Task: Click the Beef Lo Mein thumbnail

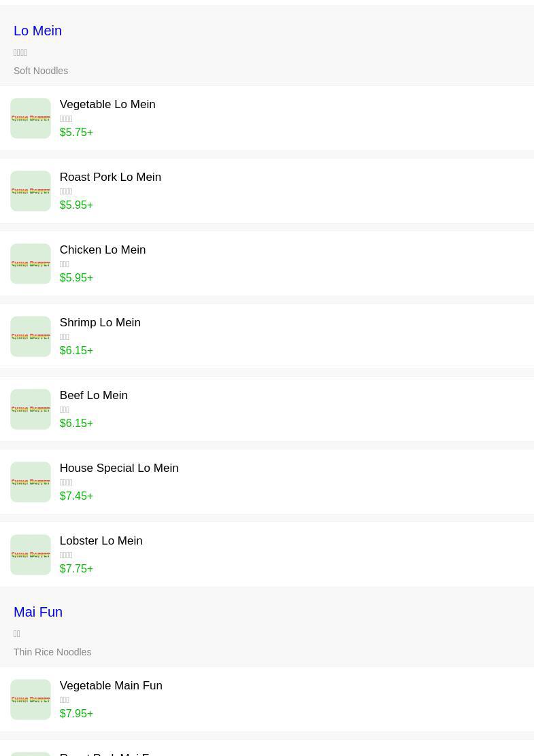Action: pyautogui.click(x=31, y=409)
